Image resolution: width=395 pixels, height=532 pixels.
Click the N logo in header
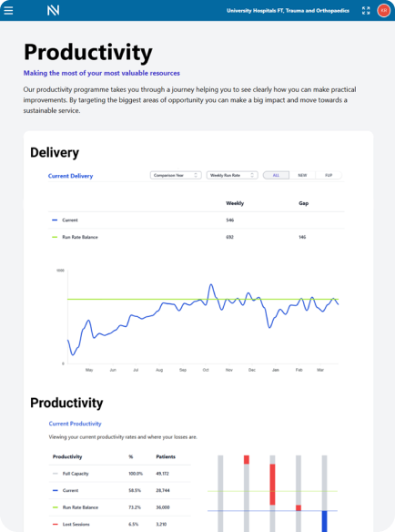tap(53, 11)
